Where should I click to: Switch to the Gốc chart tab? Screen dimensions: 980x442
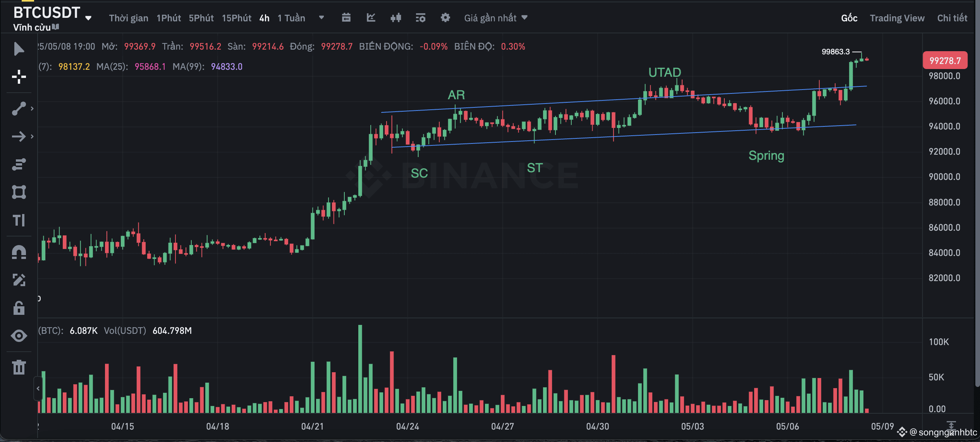coord(849,18)
